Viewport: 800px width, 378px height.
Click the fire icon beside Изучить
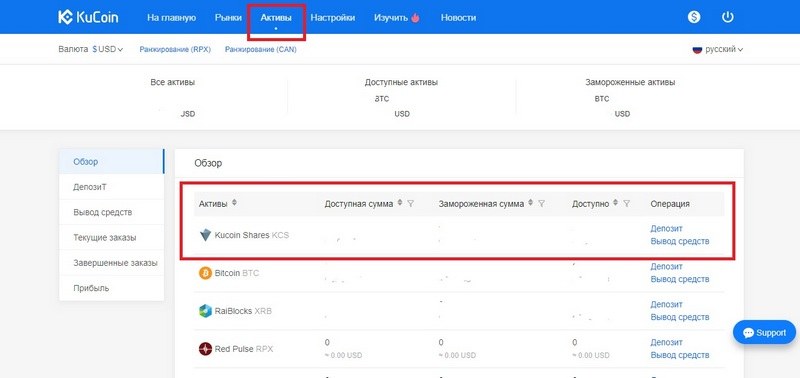tap(415, 17)
